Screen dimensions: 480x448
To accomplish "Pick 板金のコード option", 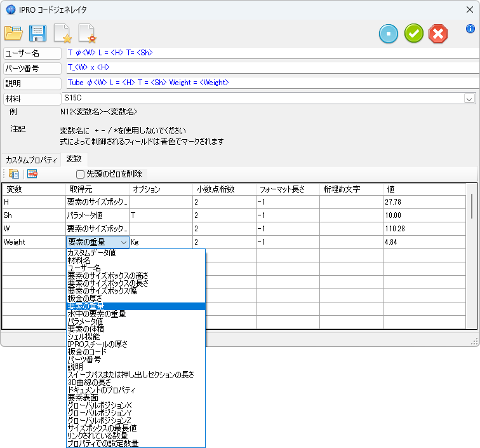I will (x=136, y=352).
